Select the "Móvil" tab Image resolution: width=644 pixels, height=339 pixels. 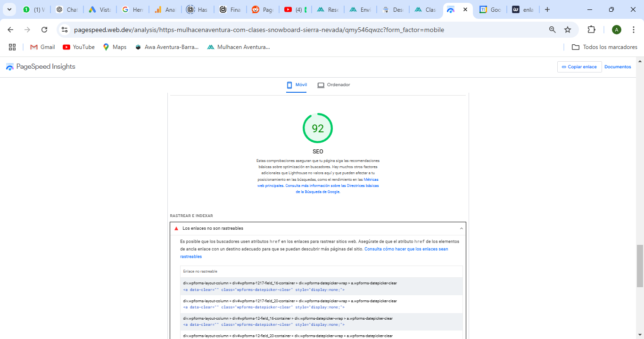pyautogui.click(x=297, y=85)
